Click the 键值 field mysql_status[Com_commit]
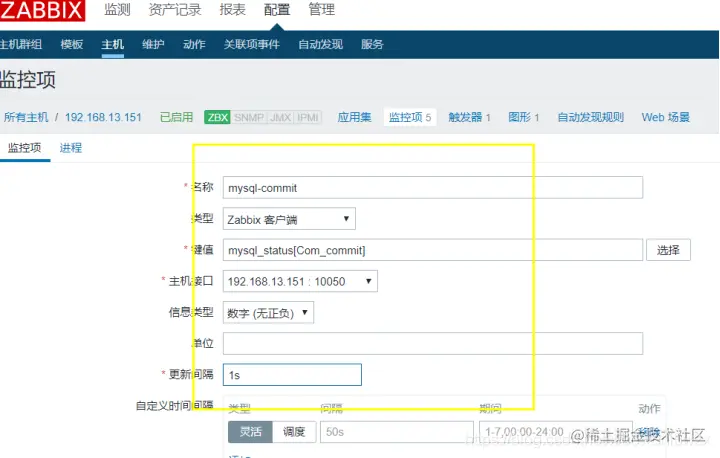 (433, 250)
